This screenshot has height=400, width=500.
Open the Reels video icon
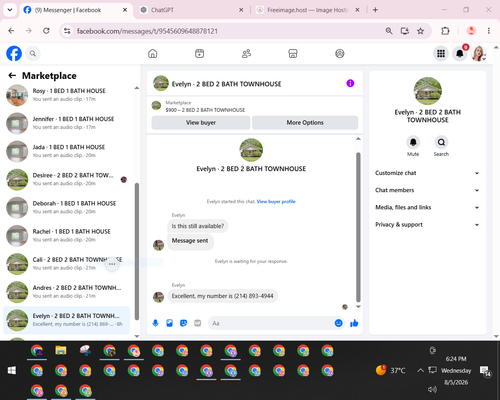click(199, 53)
